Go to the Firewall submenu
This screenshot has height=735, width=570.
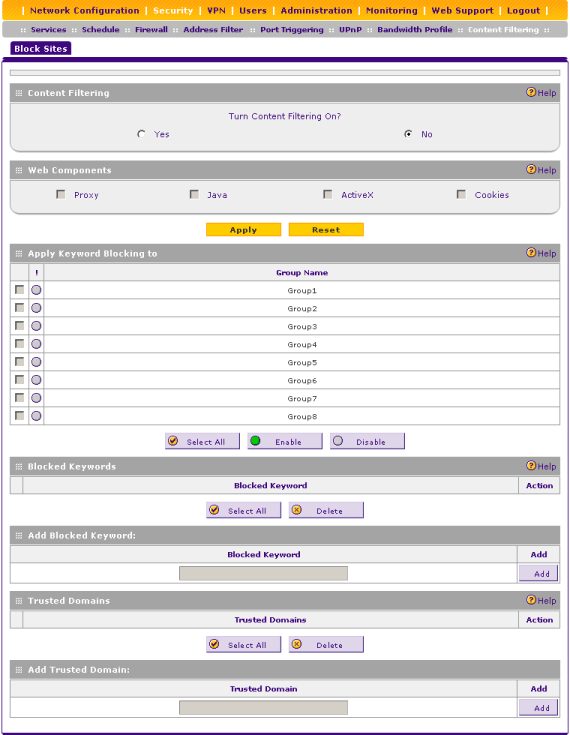pyautogui.click(x=151, y=30)
